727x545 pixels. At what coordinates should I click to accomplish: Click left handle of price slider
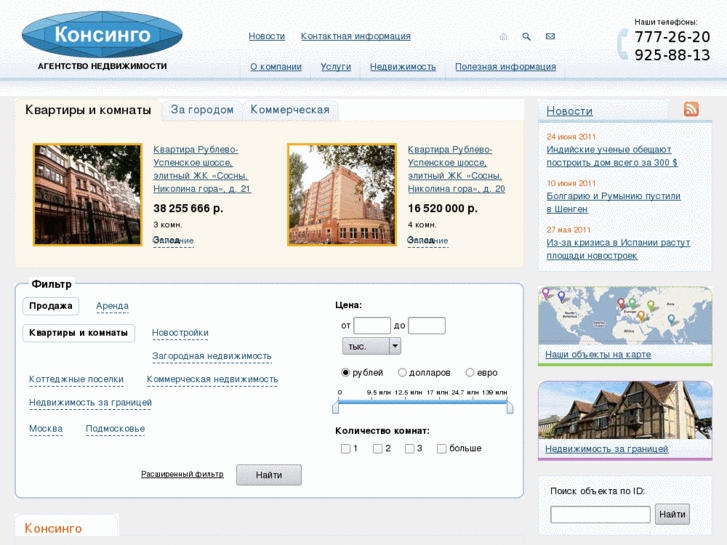click(336, 407)
